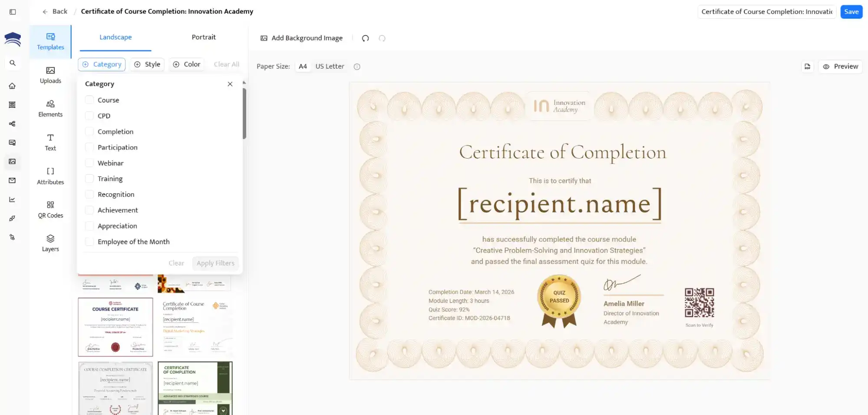This screenshot has width=868, height=415.
Task: Open the Elements panel
Action: click(50, 109)
